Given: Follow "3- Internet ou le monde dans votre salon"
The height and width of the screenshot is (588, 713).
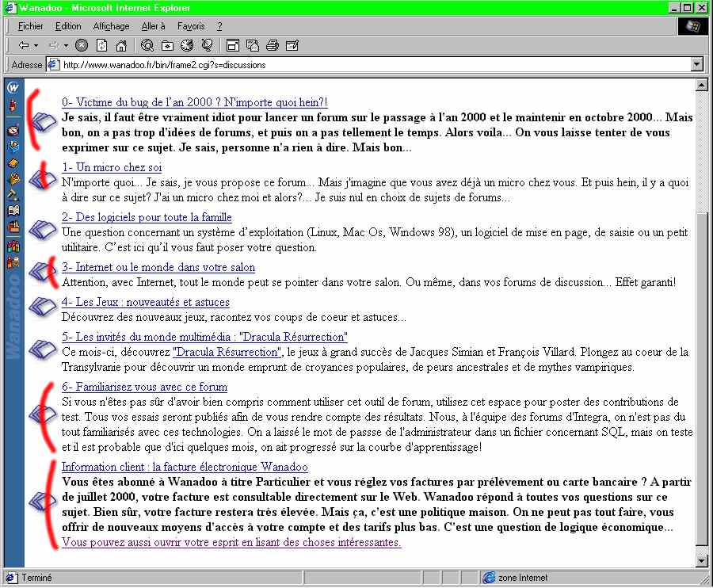Looking at the screenshot, I should click(158, 267).
